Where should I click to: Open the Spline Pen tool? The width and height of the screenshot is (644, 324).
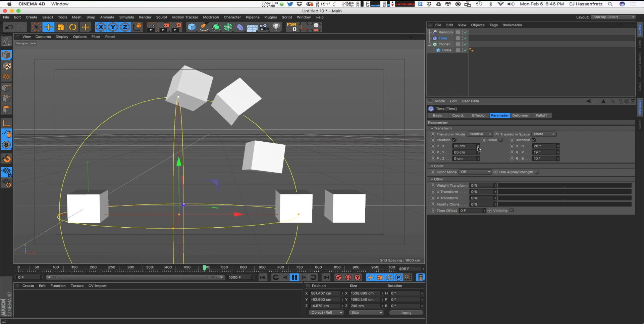[x=204, y=27]
